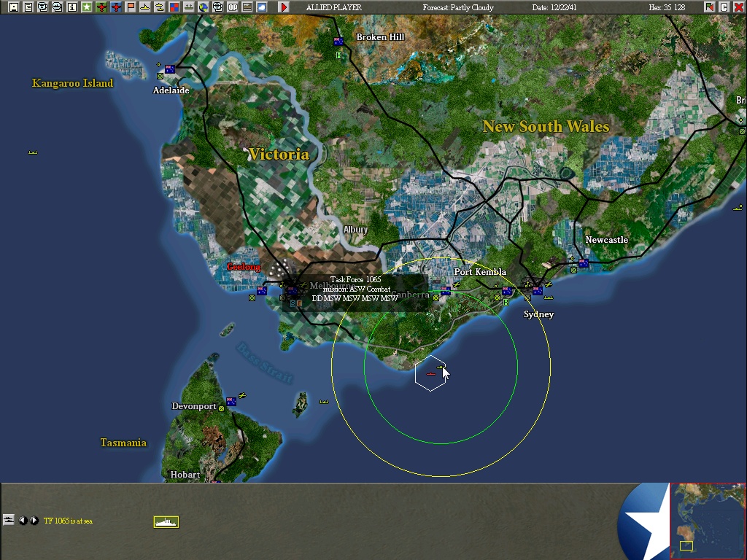747x560 pixels.
Task: Open the info 'i' toolbar icon
Action: pyautogui.click(x=72, y=7)
